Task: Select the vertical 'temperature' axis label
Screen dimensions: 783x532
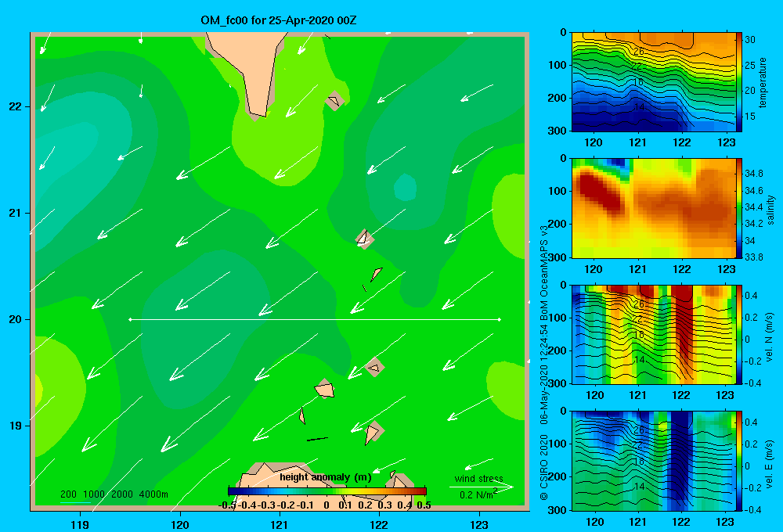Action: click(x=763, y=82)
